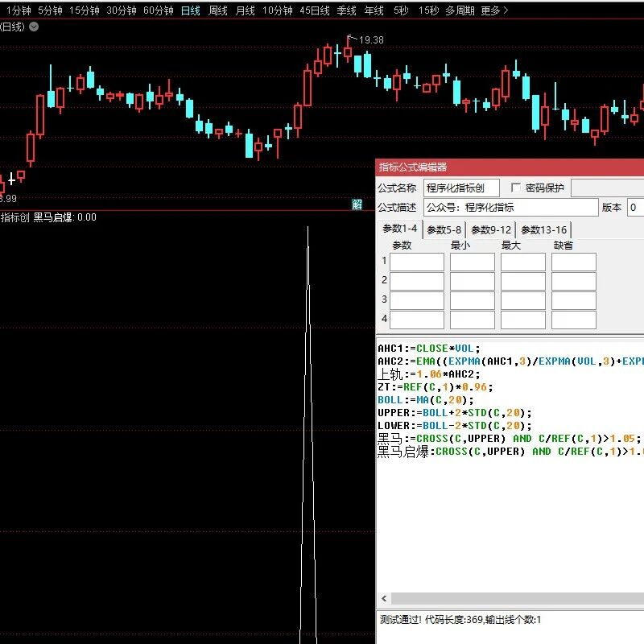Screen dimensions: 644x644
Task: Switch chart to 1分钟 period
Action: [19, 10]
